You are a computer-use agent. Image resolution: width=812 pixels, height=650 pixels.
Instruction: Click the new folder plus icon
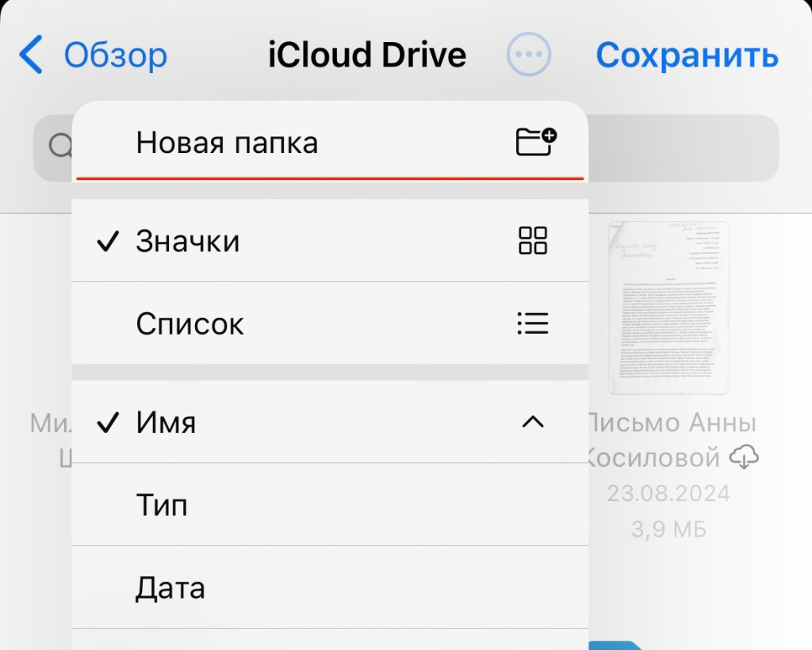point(535,142)
